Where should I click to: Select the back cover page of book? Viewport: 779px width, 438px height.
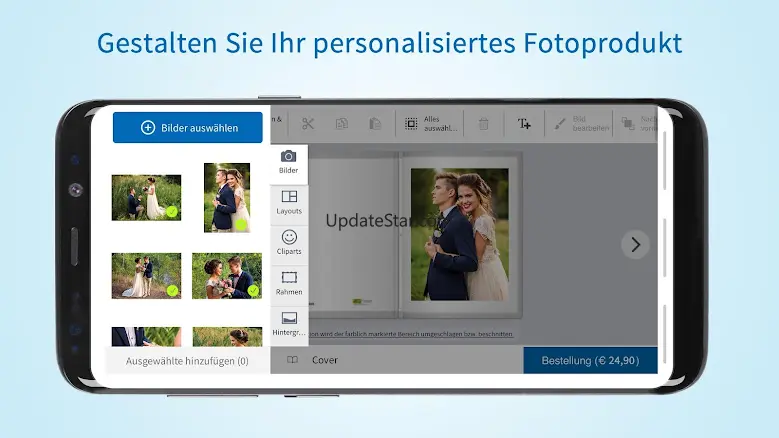coord(353,234)
